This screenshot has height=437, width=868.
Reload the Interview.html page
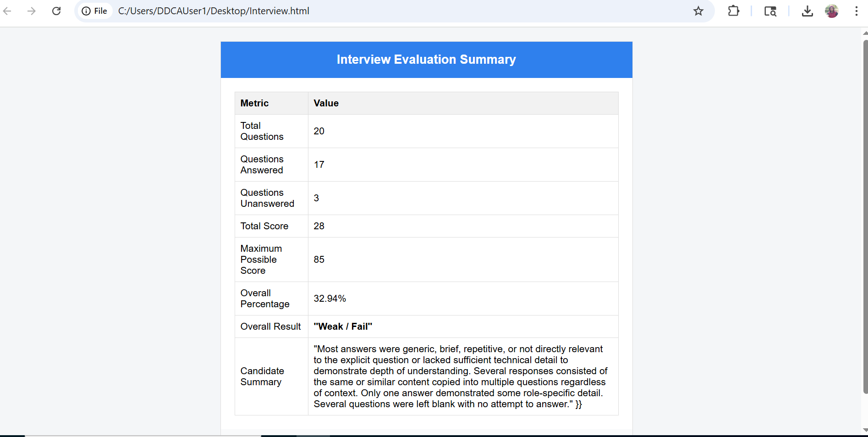point(56,11)
